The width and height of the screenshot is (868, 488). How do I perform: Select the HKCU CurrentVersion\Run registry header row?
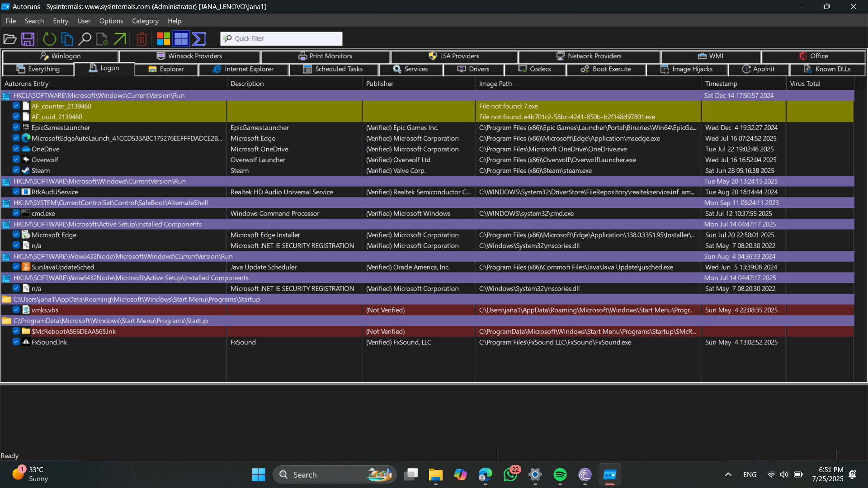pyautogui.click(x=427, y=95)
